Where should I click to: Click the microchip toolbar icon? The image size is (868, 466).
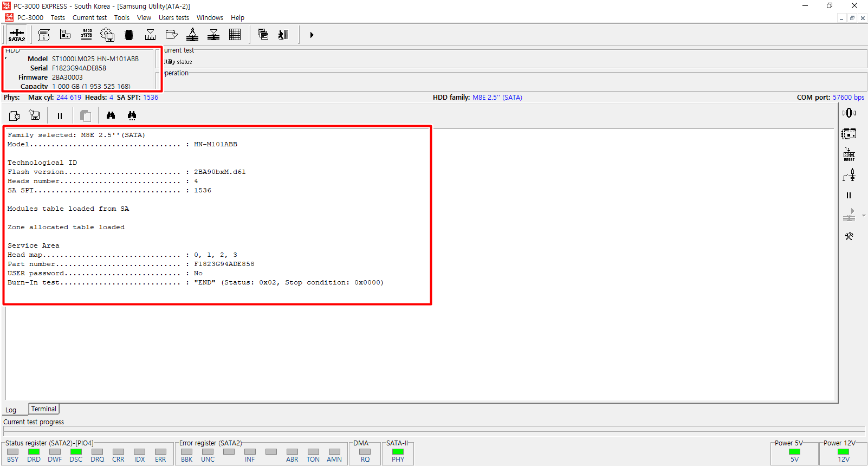pos(129,35)
